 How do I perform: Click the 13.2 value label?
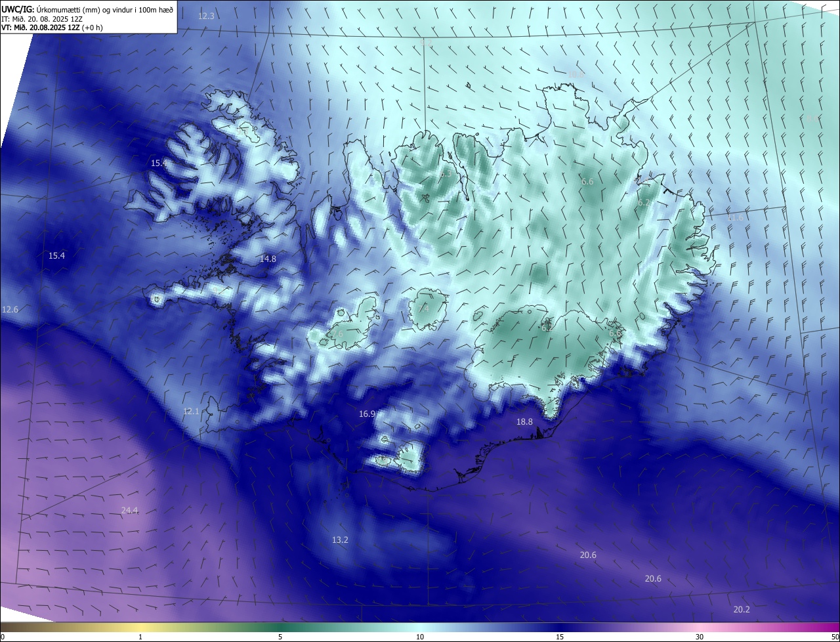coord(340,540)
